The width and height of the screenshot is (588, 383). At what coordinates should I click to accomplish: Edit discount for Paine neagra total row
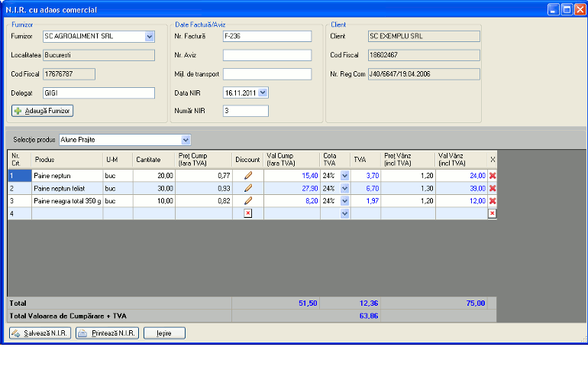[248, 201]
